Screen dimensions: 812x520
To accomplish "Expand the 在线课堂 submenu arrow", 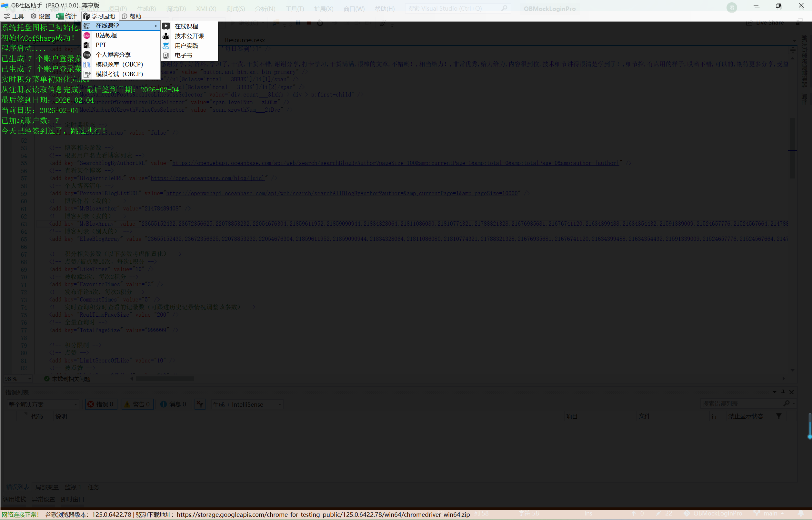I will coord(156,26).
